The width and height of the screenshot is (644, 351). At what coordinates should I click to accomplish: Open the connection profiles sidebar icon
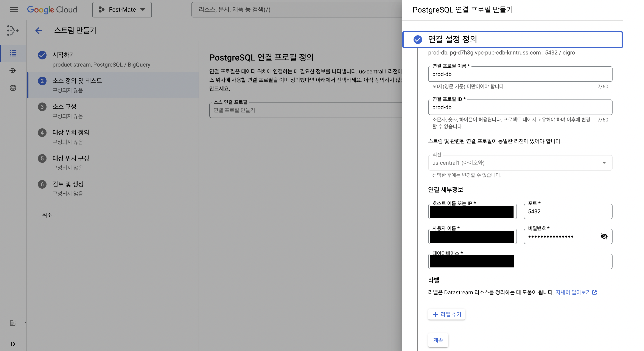[13, 71]
